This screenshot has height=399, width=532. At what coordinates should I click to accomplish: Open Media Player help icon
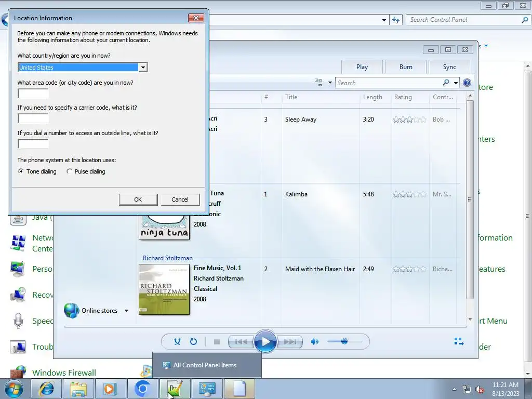[467, 83]
